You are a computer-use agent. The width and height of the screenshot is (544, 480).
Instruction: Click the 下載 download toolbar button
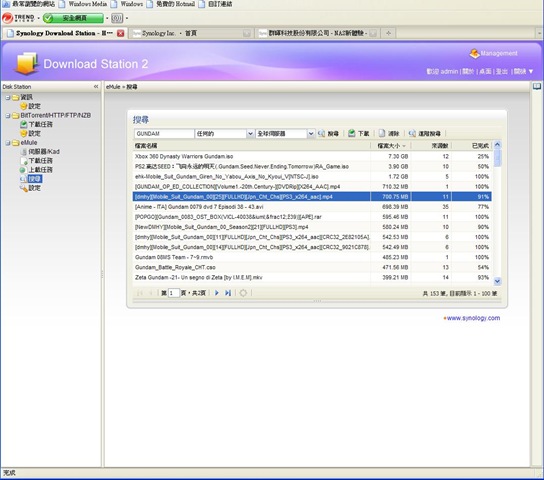tap(359, 134)
